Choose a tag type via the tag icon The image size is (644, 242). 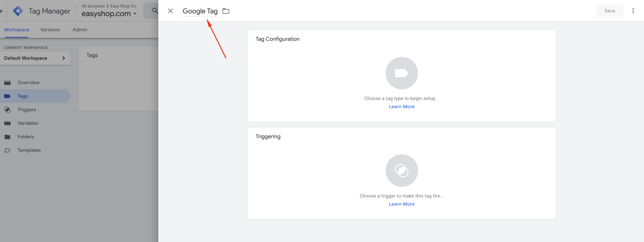click(401, 73)
